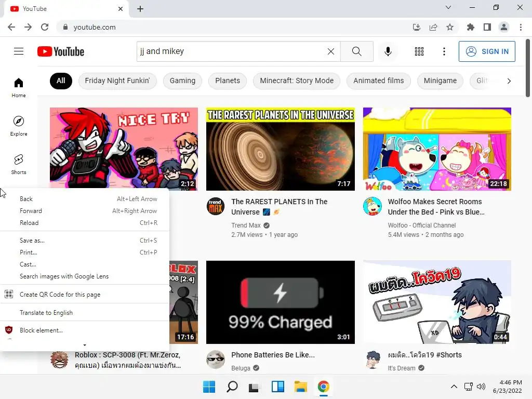
Task: Toggle Chrome side panel icon
Action: pos(487,27)
